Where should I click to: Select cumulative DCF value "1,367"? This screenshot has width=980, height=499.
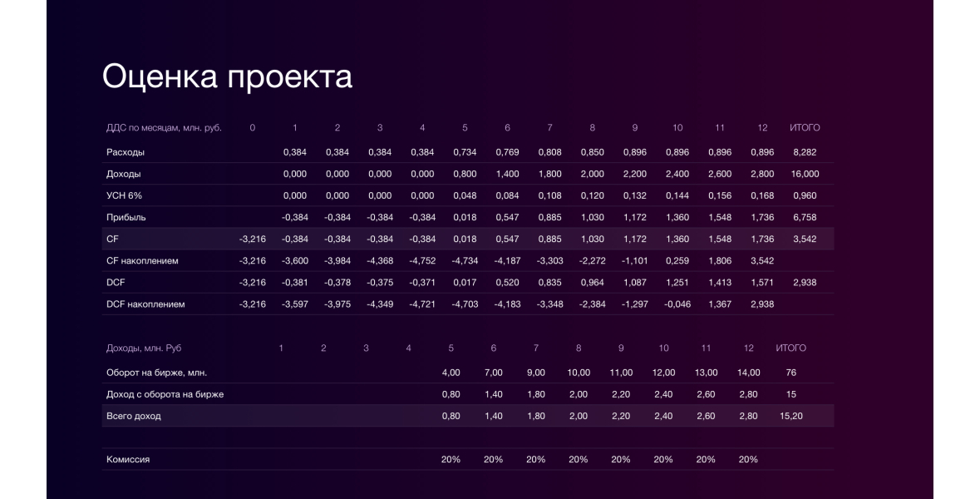719,304
